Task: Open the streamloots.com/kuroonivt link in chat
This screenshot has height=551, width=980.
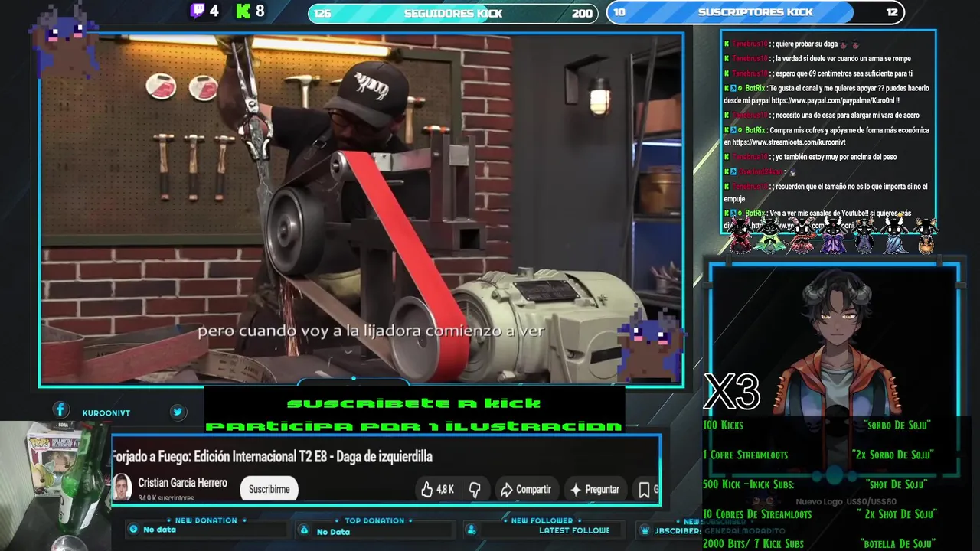Action: 789,142
